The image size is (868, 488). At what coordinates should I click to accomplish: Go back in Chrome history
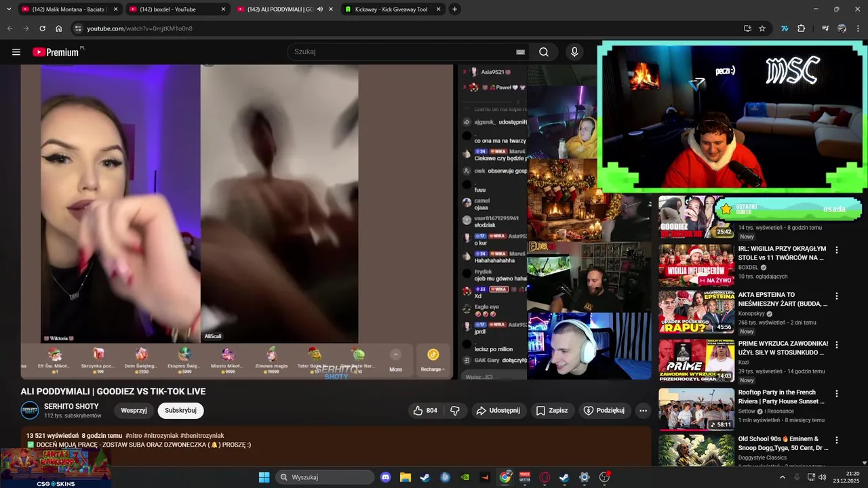coord(9,28)
